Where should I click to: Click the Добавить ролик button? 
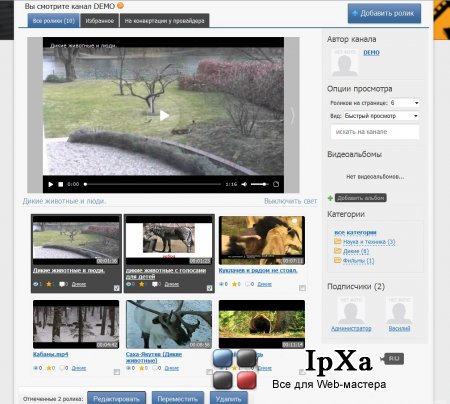point(384,13)
